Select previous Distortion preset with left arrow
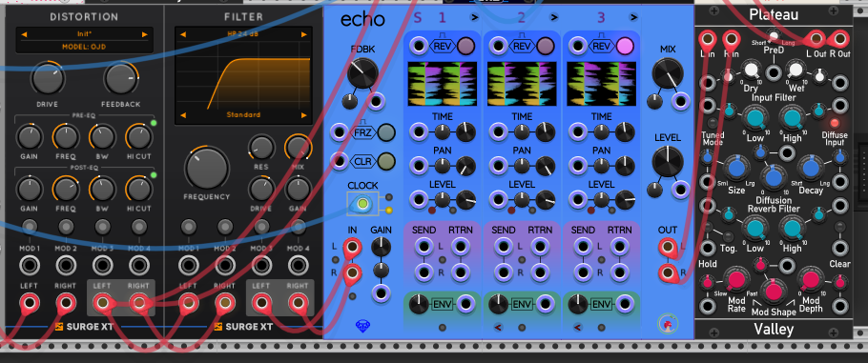The height and width of the screenshot is (363, 868). [x=24, y=34]
